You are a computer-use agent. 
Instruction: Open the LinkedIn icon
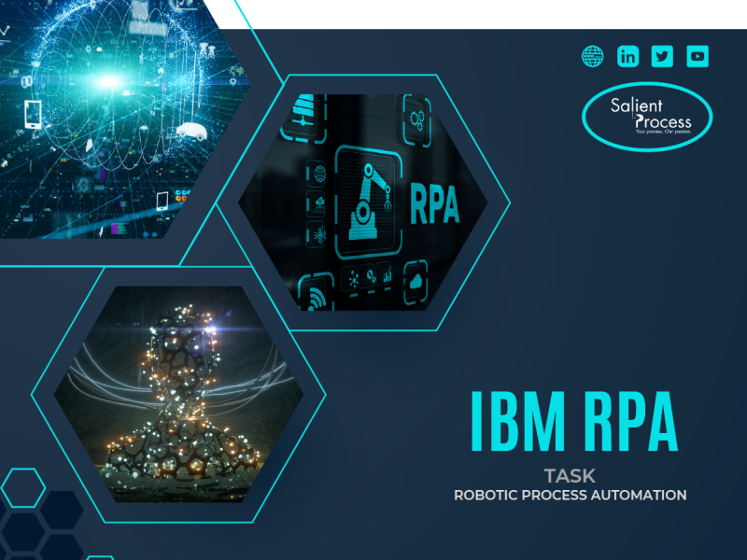point(627,56)
